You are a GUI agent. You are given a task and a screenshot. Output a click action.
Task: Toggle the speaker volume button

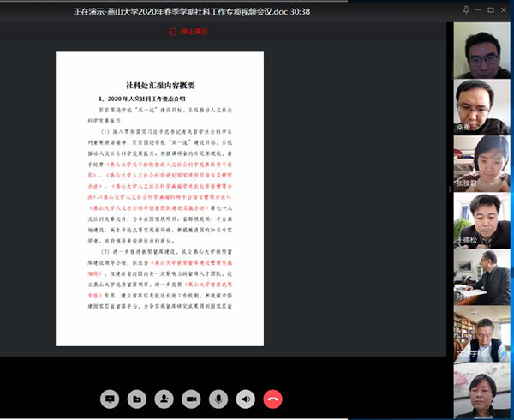click(246, 399)
